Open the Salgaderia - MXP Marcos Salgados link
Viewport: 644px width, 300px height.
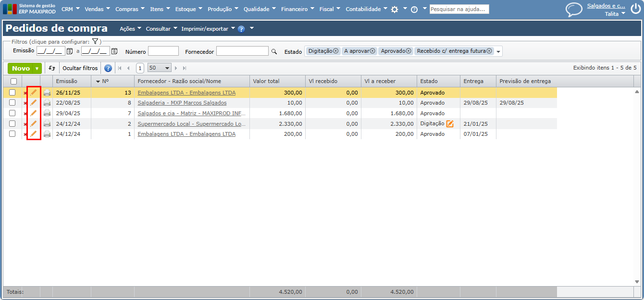[x=182, y=103]
